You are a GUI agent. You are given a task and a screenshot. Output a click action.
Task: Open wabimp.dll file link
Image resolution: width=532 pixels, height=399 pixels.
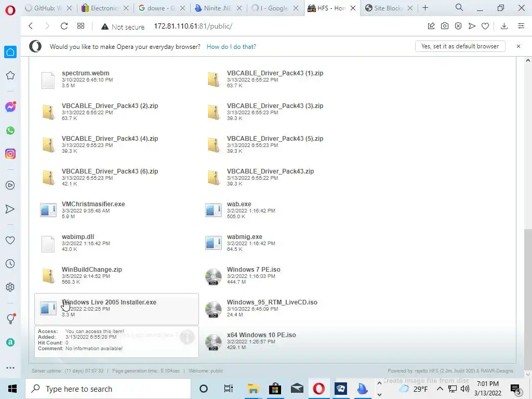78,237
